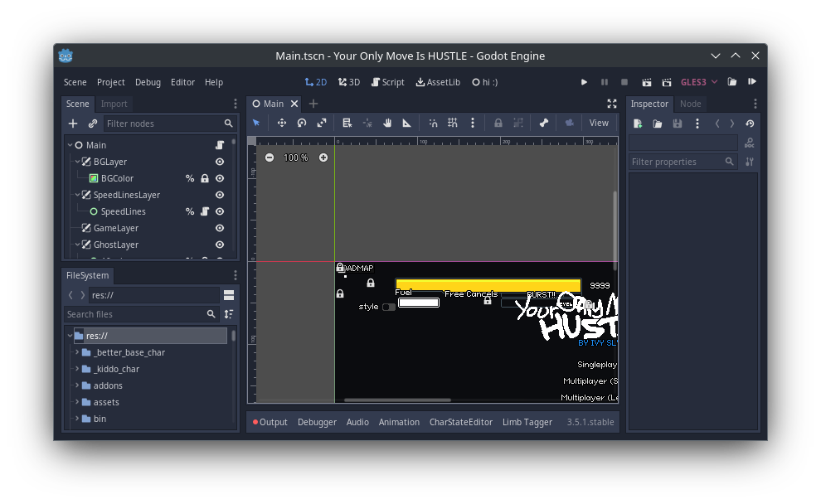Viewport: 821px width, 504px height.
Task: Open skeleton options bone icon
Action: coord(544,123)
